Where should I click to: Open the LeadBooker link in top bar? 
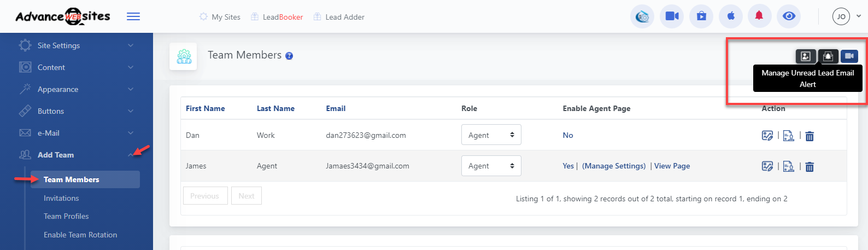[282, 17]
